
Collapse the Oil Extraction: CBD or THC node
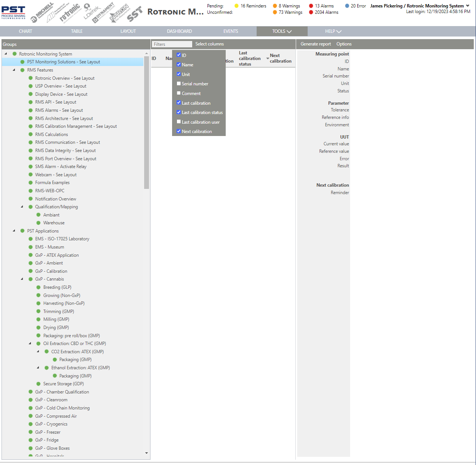point(30,344)
